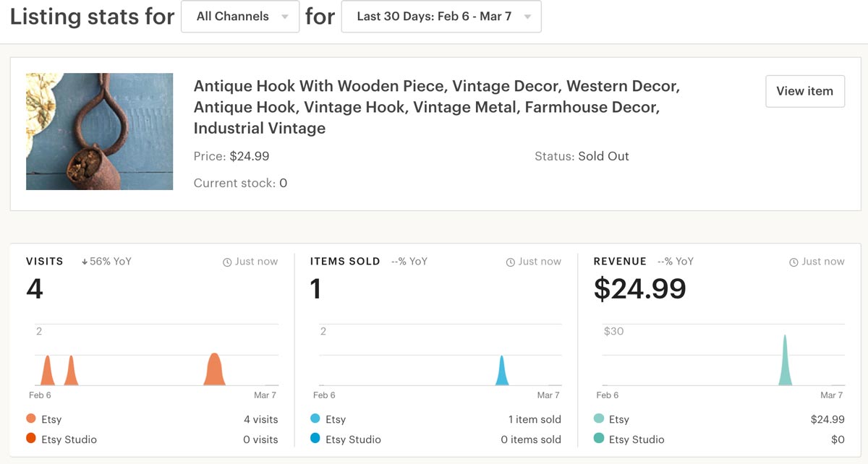Click the '1 item sold' value text

[535, 419]
